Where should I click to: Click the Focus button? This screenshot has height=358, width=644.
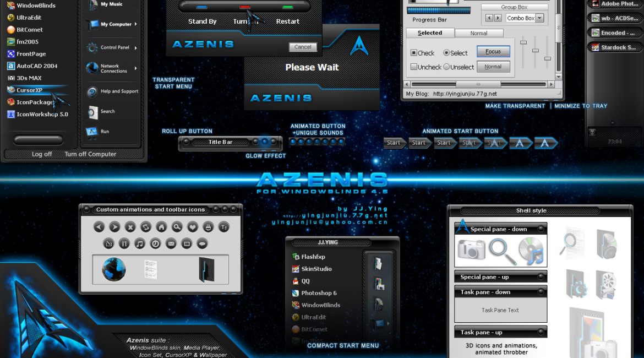point(493,51)
